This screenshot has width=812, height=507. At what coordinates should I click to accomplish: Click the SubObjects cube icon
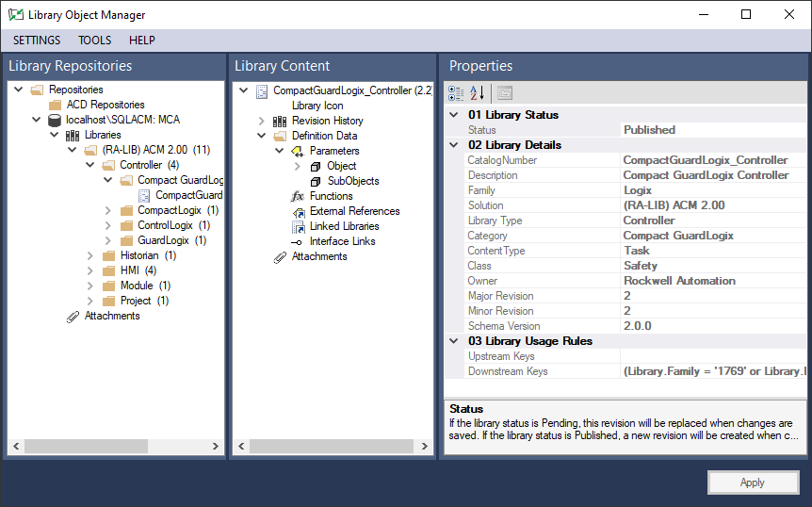(316, 182)
